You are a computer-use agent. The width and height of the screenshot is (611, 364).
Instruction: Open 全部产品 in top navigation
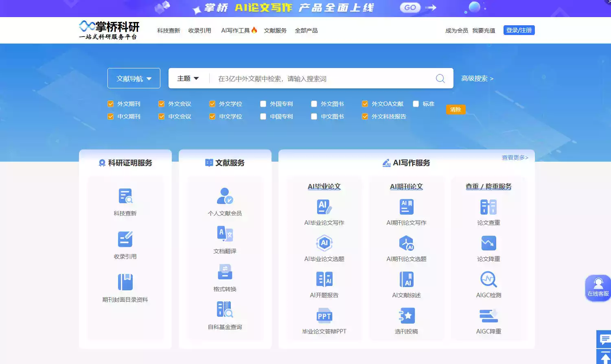(x=306, y=31)
